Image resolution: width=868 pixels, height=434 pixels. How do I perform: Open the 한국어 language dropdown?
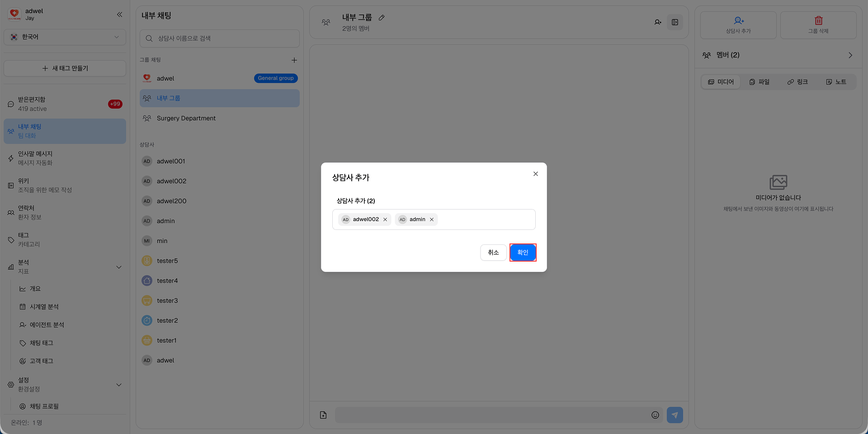pyautogui.click(x=65, y=37)
